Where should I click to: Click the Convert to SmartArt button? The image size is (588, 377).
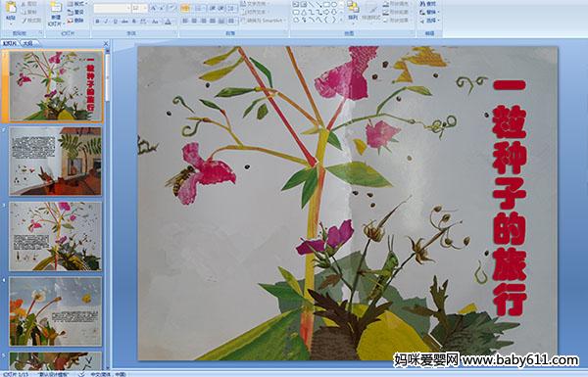pyautogui.click(x=264, y=21)
